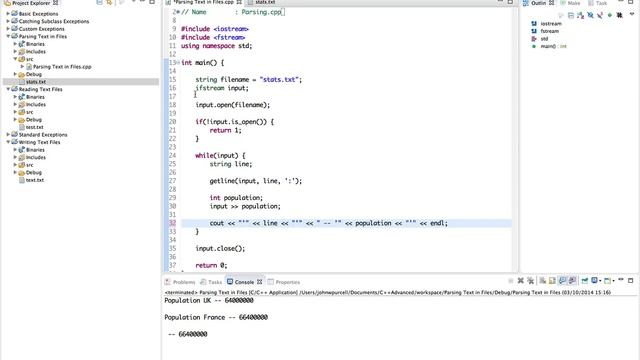
Task: Select the Parsing Text in Files.cpp editor tab
Action: [203, 2]
